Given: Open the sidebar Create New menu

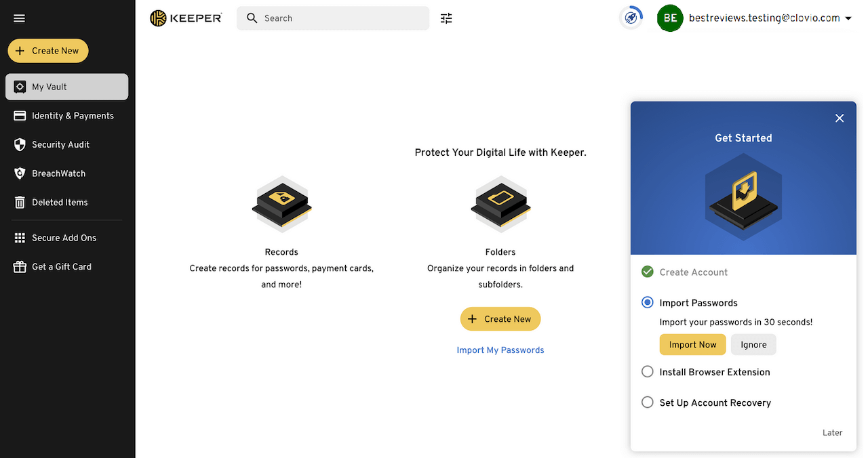Looking at the screenshot, I should click(48, 51).
